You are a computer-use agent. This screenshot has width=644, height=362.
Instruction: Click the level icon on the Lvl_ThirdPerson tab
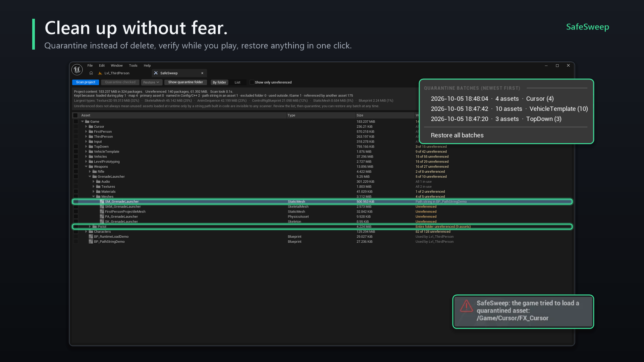pyautogui.click(x=100, y=73)
